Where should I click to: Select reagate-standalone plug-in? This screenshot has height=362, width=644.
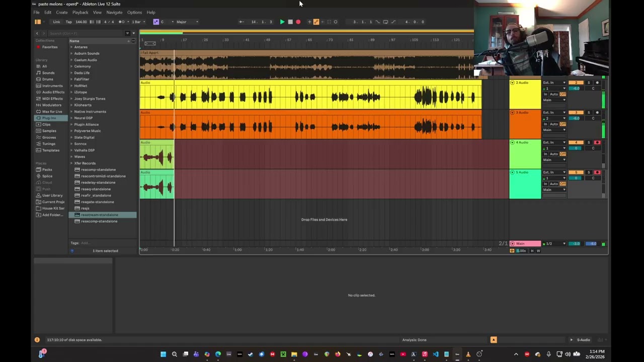click(97, 202)
